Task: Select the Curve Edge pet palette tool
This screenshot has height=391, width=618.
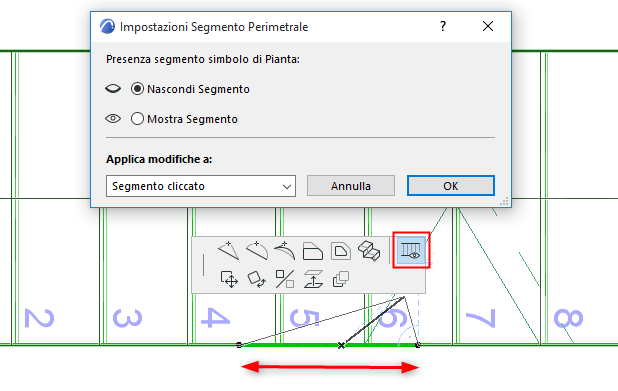Action: [257, 251]
